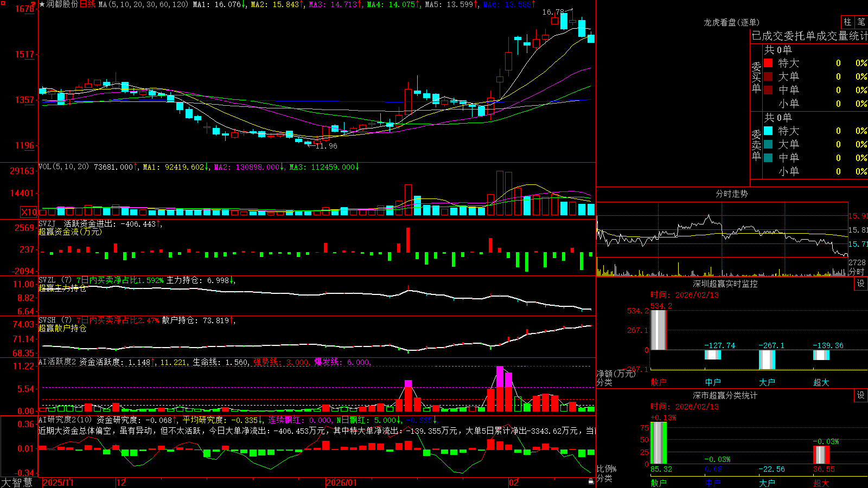This screenshot has height=488, width=868.
Task: Click the 散户 bar valued 534.2
Action: [x=658, y=330]
